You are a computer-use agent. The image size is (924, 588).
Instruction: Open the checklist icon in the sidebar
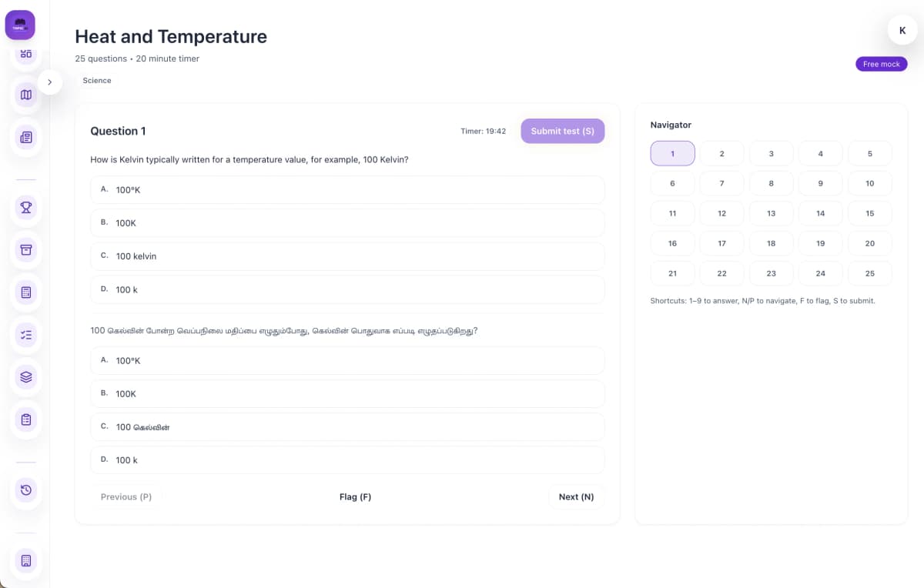25,335
